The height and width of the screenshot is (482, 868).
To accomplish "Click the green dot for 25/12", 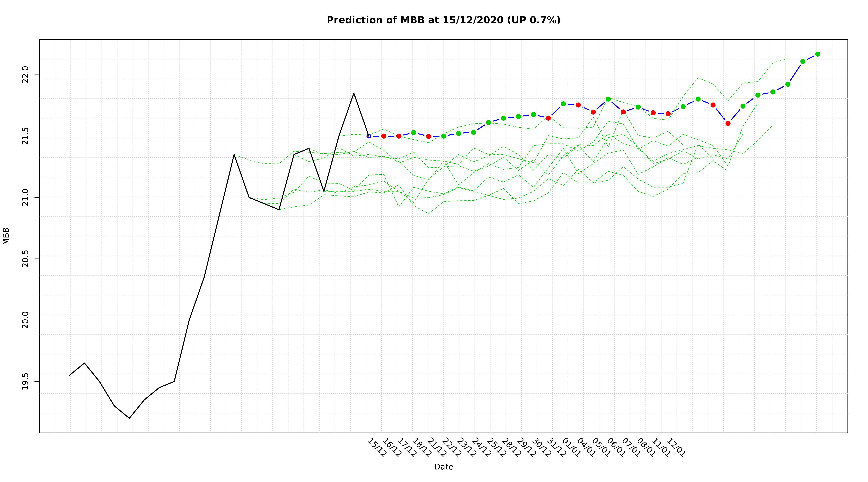I will (x=489, y=122).
